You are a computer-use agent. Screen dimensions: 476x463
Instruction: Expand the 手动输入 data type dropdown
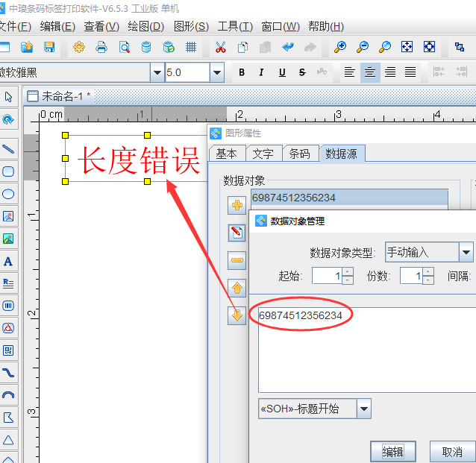(x=466, y=252)
